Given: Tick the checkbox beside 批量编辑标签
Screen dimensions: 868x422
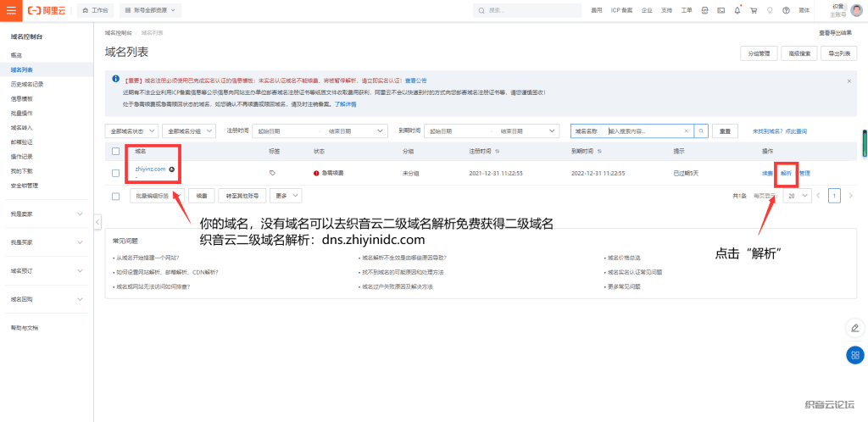Looking at the screenshot, I should point(115,196).
